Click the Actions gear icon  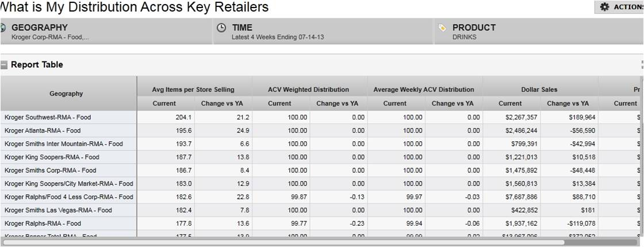coord(604,7)
